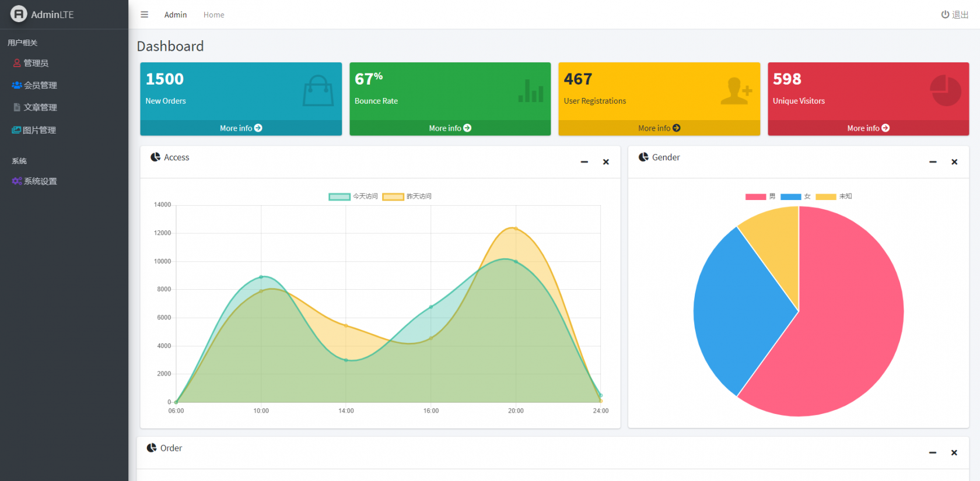Close the Gender card
980x481 pixels.
pos(954,162)
